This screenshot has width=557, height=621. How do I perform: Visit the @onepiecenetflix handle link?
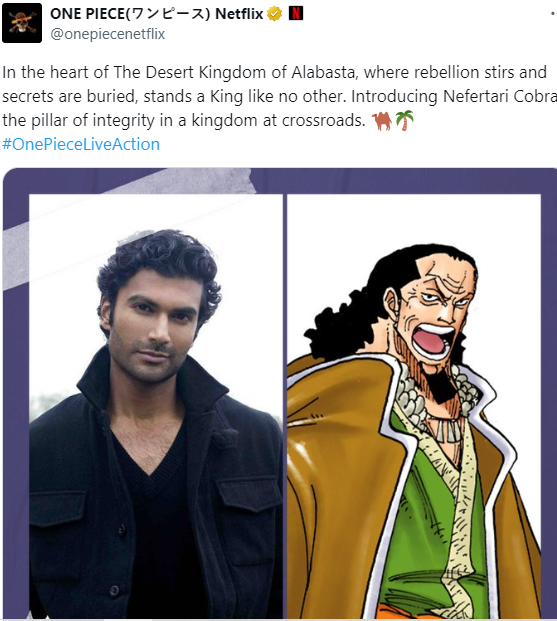click(x=107, y=34)
